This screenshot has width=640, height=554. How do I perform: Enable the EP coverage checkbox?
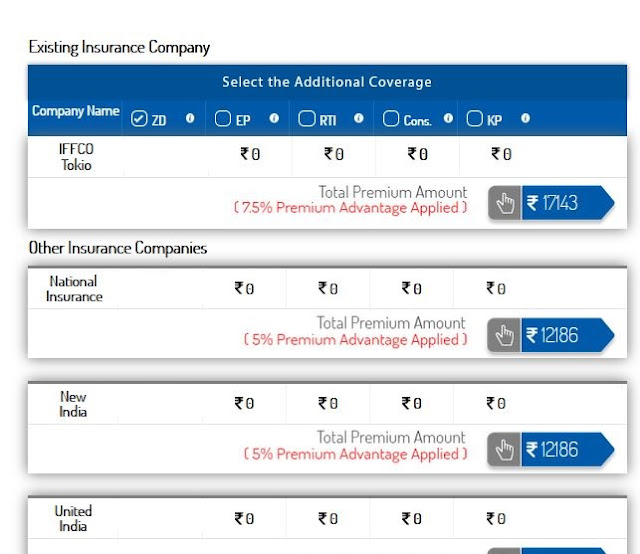222,118
